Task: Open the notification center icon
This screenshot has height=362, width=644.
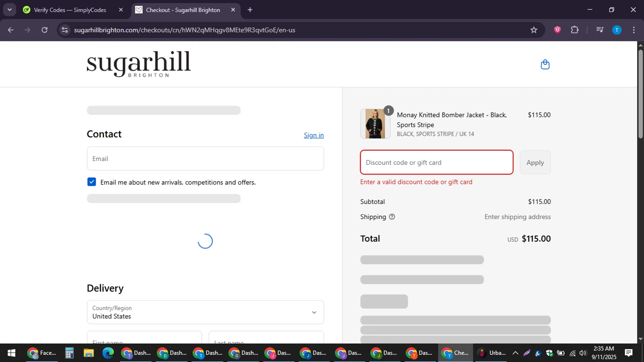Action: (x=629, y=353)
